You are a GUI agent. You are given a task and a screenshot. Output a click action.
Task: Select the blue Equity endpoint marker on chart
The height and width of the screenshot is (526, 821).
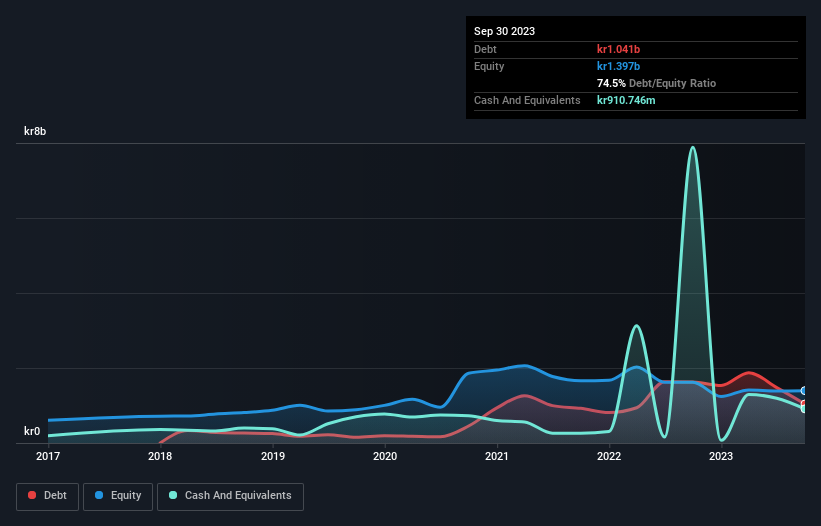click(x=804, y=390)
